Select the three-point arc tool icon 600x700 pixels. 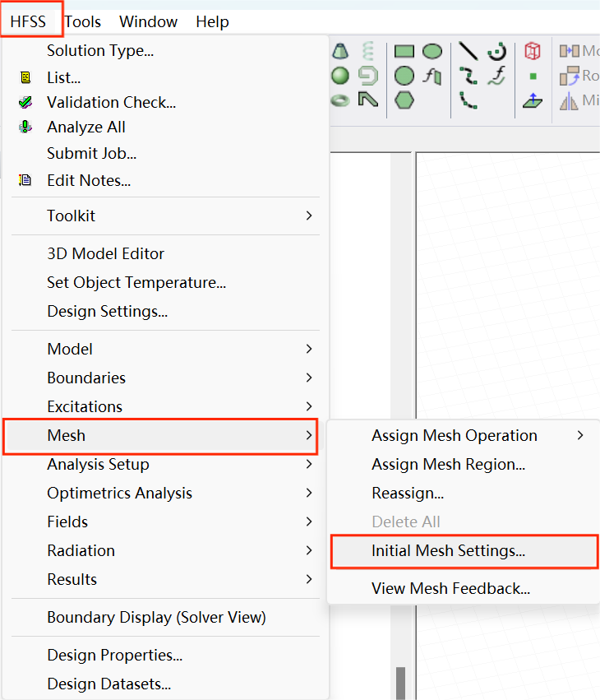468,100
